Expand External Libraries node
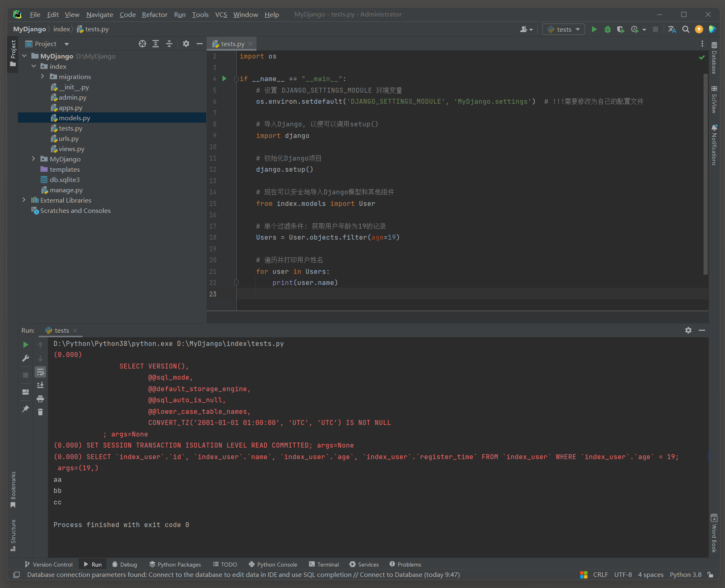725x588 pixels. [x=24, y=200]
